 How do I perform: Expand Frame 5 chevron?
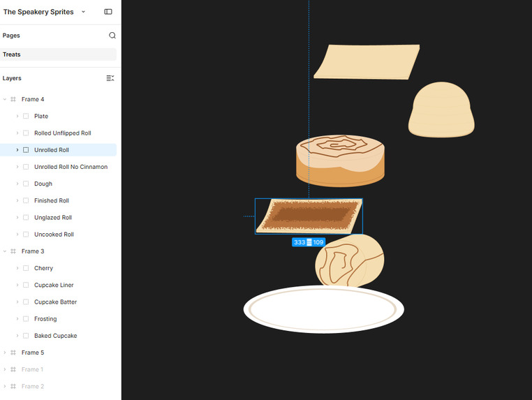[5, 353]
